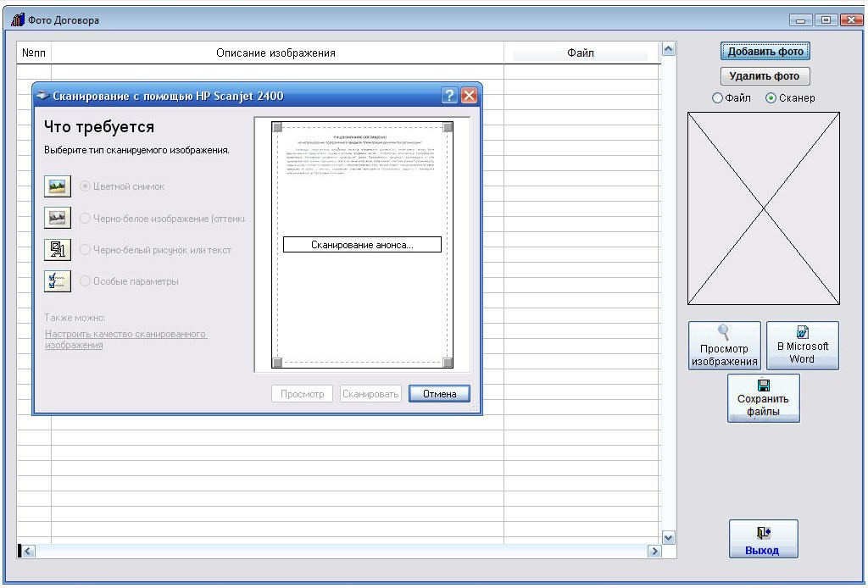Click the Добавить фото button

765,52
